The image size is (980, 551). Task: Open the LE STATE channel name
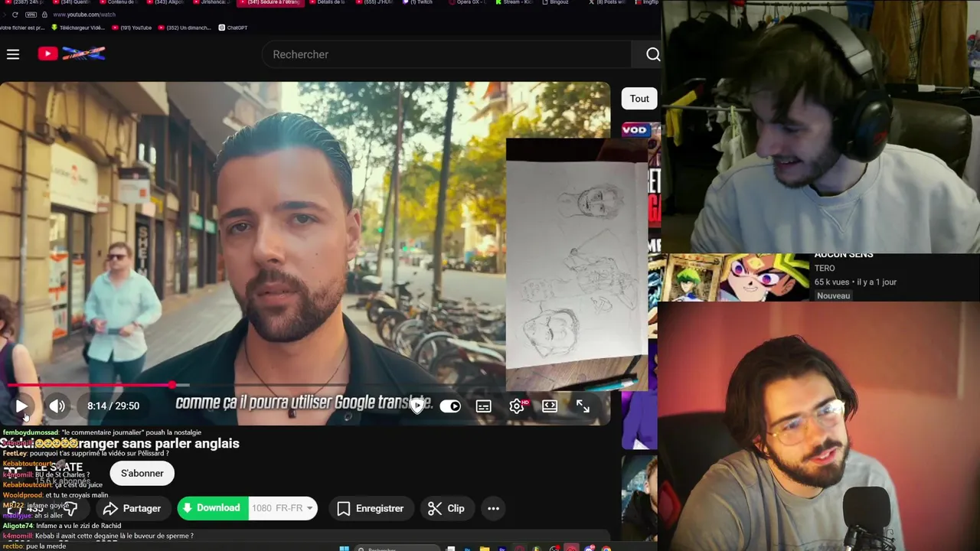(58, 468)
